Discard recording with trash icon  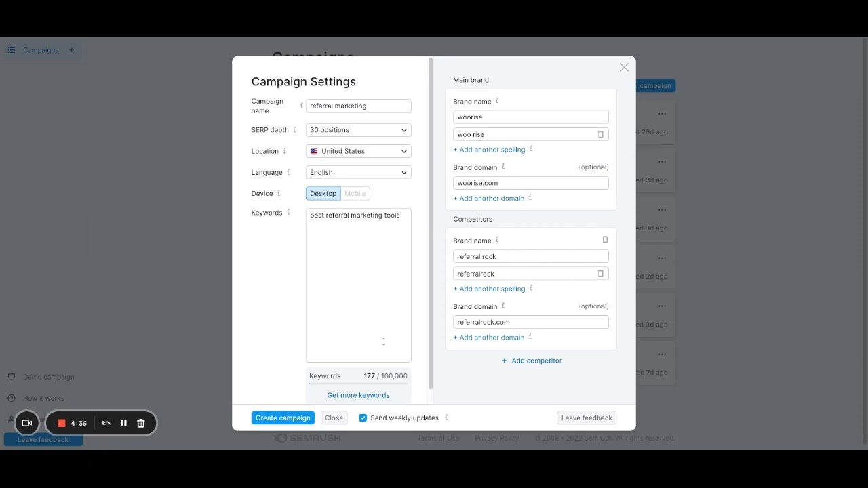(141, 423)
